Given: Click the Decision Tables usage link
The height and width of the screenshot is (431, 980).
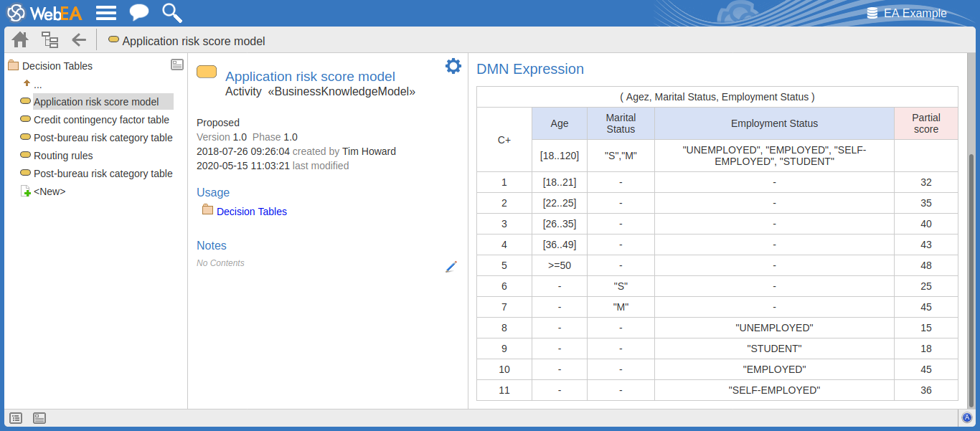Looking at the screenshot, I should coord(251,212).
